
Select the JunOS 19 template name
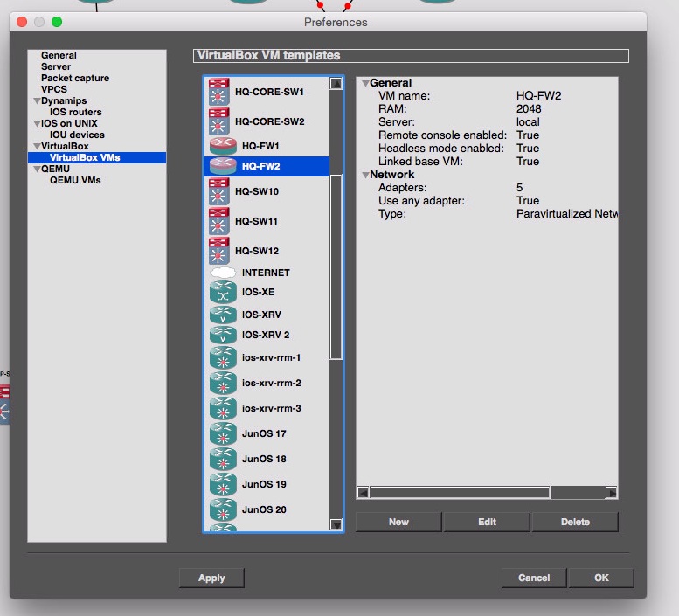264,484
